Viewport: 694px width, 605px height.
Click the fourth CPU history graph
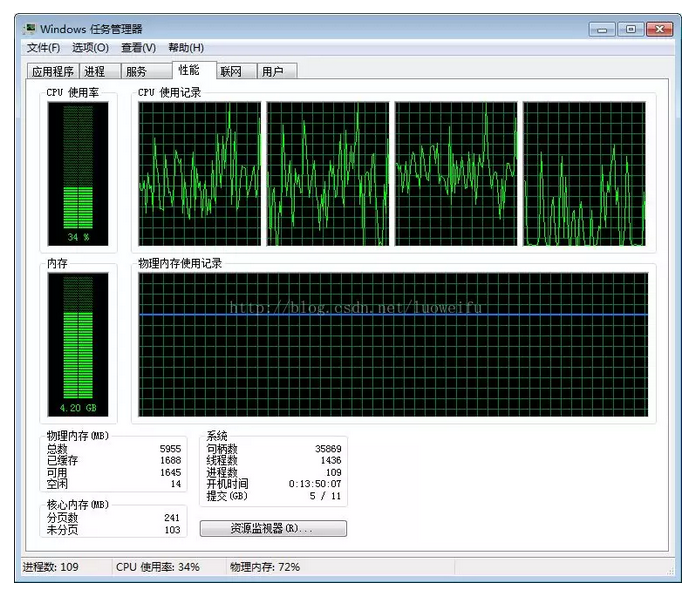click(584, 173)
